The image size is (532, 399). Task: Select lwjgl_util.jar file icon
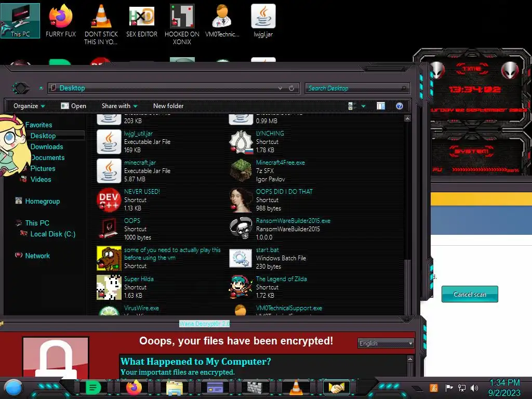tap(109, 142)
